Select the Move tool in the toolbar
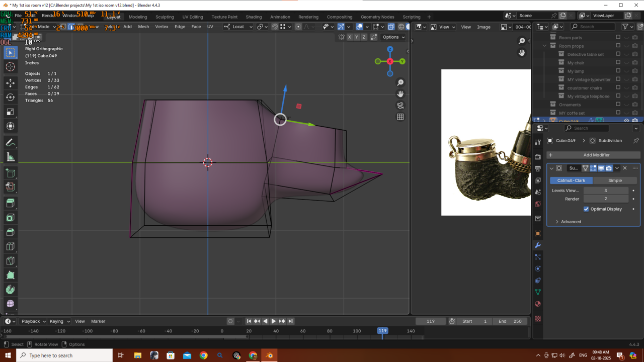The height and width of the screenshot is (362, 644). [10, 82]
